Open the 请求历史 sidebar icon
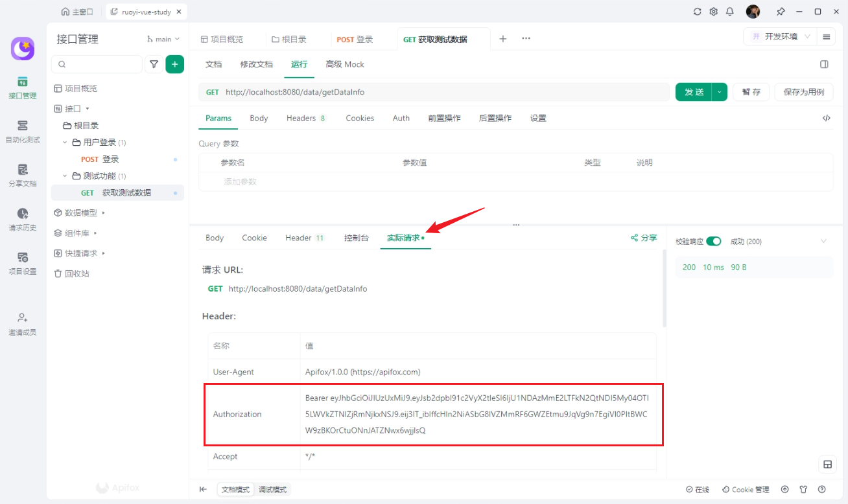Viewport: 848px width, 504px height. tap(23, 219)
